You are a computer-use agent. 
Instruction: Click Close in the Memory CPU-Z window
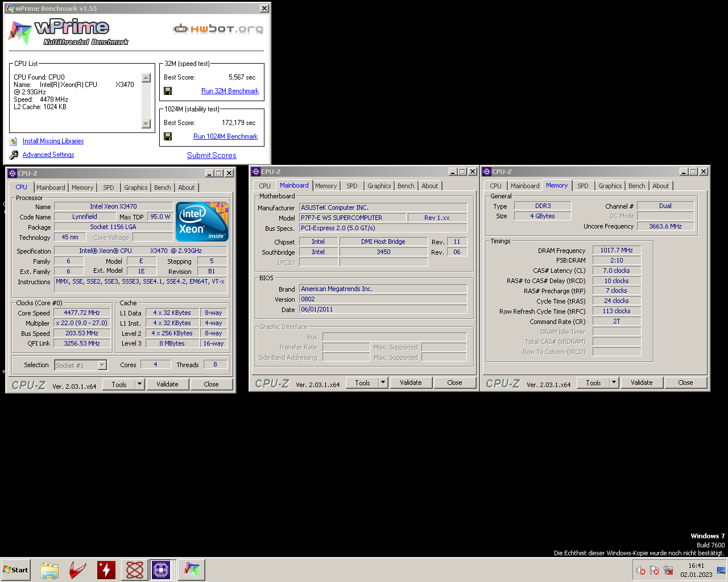(x=685, y=383)
